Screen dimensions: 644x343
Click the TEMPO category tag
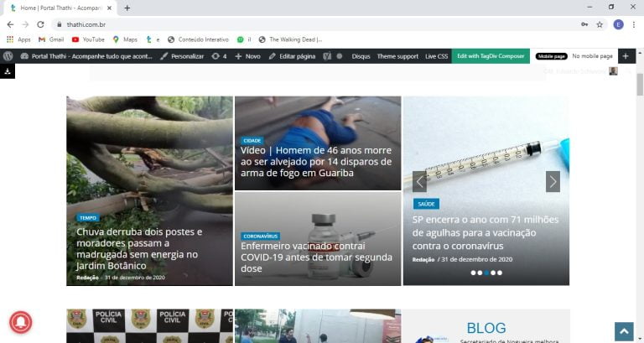coord(88,218)
